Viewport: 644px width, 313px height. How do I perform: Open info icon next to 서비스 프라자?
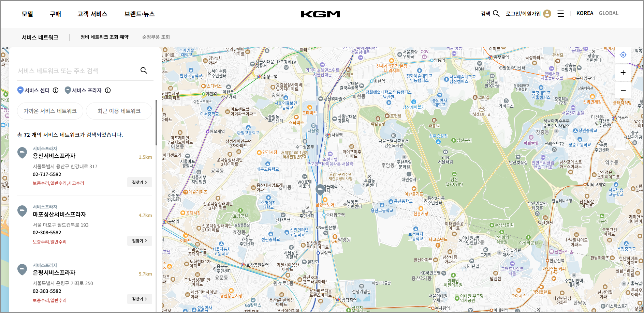pos(108,90)
